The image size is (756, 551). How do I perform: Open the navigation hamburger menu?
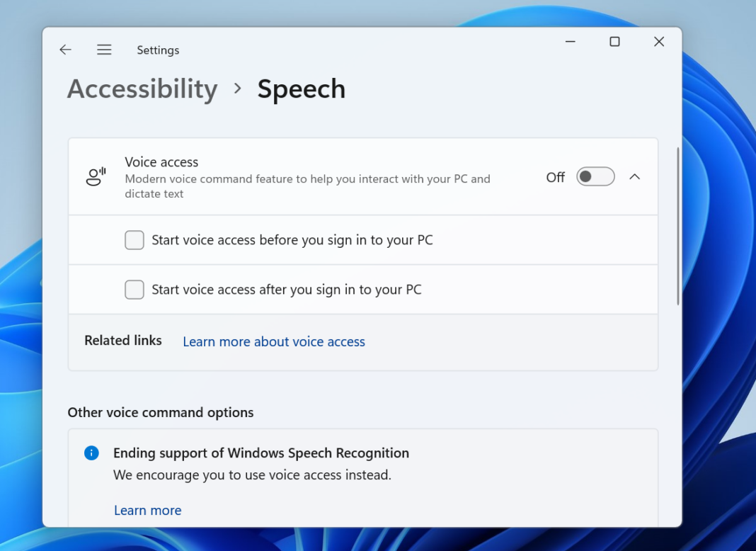(104, 50)
